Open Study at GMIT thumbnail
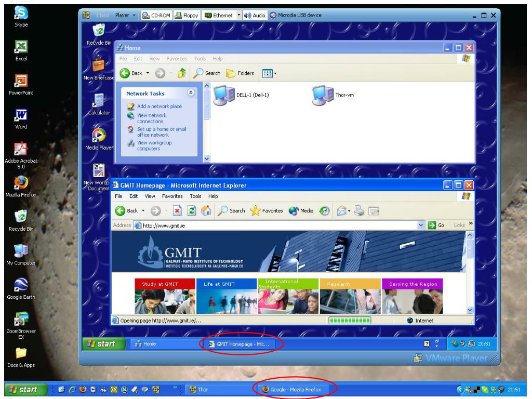 165,296
